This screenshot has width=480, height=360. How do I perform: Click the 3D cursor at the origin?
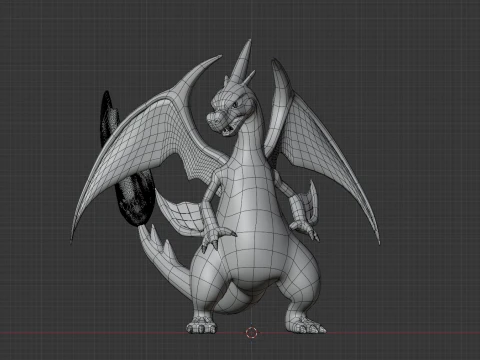tap(251, 332)
